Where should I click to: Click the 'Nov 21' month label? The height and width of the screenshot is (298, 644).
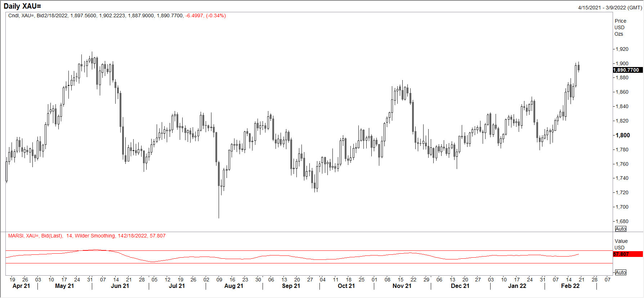pyautogui.click(x=402, y=286)
